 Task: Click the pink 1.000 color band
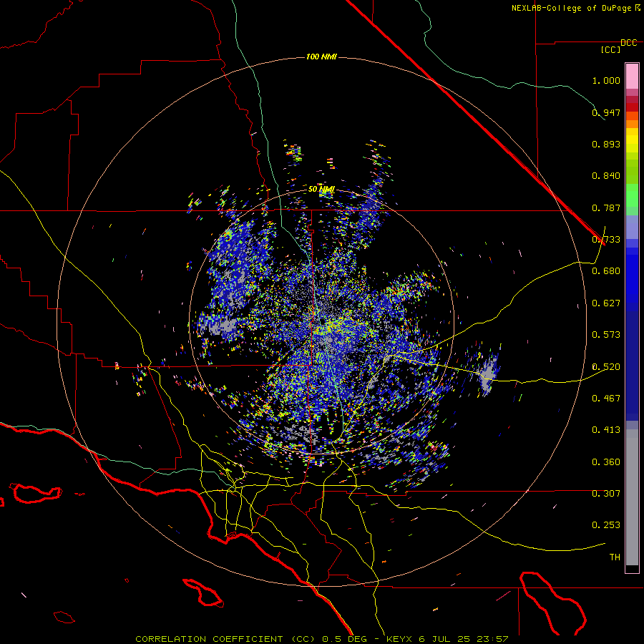point(632,77)
